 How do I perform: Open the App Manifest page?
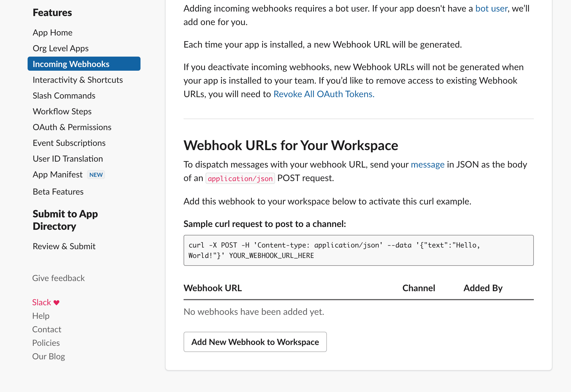(57, 174)
